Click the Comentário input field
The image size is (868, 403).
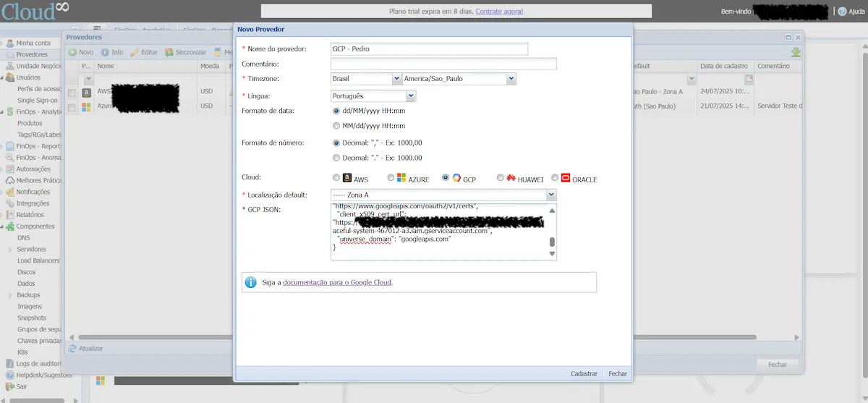tap(443, 64)
